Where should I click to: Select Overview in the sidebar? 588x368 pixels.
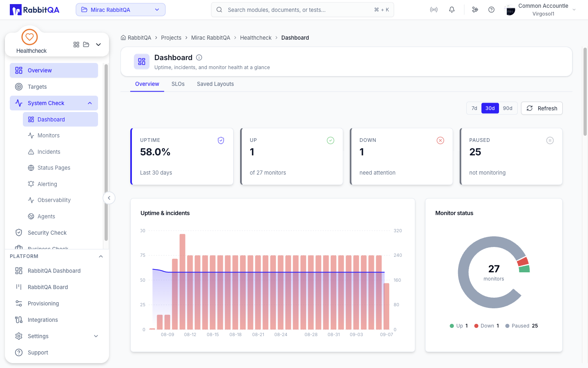[x=54, y=70]
